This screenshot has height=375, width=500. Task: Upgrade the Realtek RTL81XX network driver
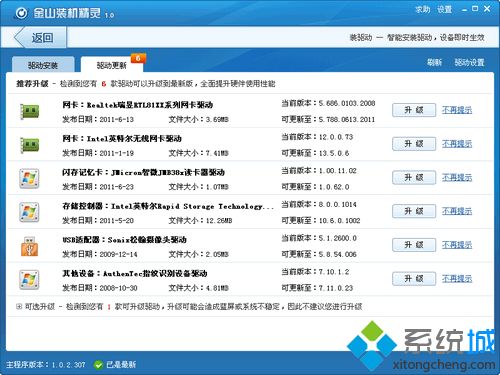coord(414,110)
